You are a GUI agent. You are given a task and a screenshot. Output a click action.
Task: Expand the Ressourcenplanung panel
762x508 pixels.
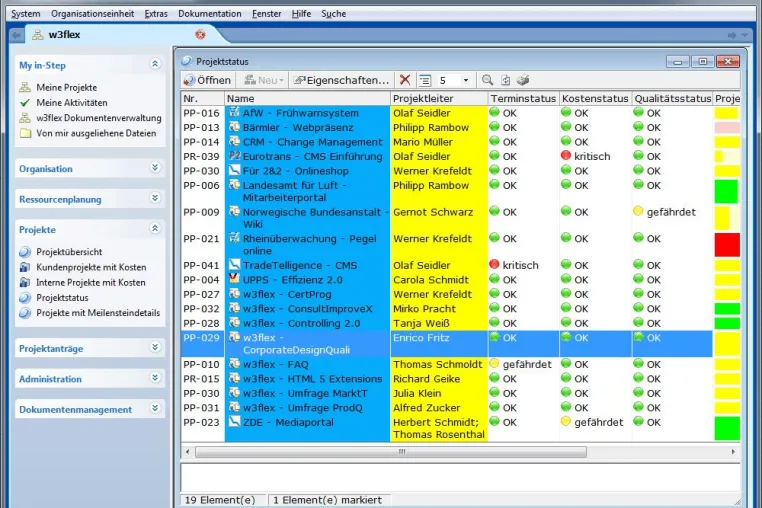click(x=155, y=198)
